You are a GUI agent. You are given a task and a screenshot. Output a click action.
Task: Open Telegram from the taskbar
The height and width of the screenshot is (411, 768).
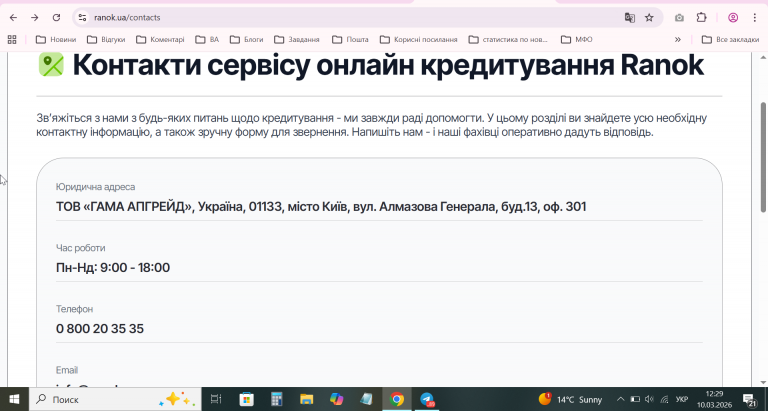427,399
